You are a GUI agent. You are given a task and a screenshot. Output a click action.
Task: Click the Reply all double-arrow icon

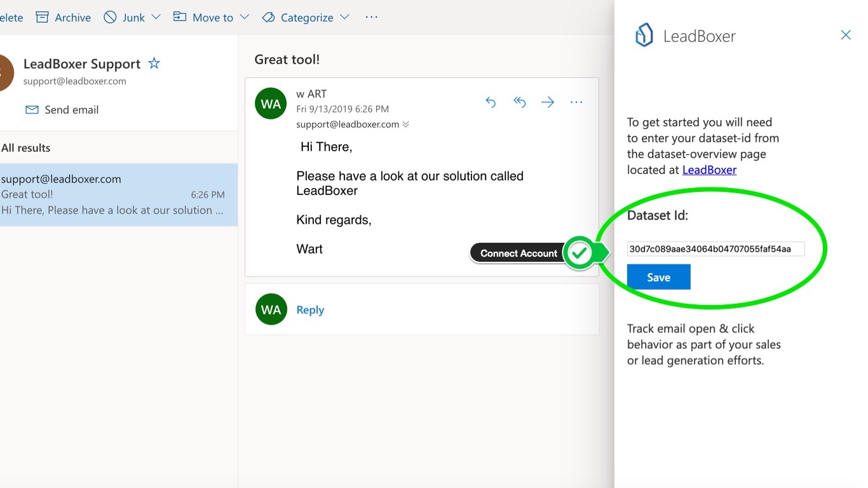520,102
